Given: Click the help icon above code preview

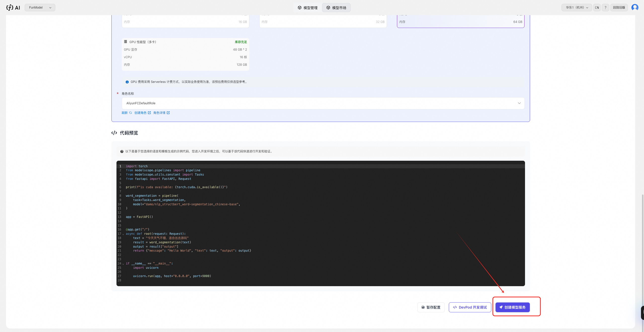Looking at the screenshot, I should [122, 151].
